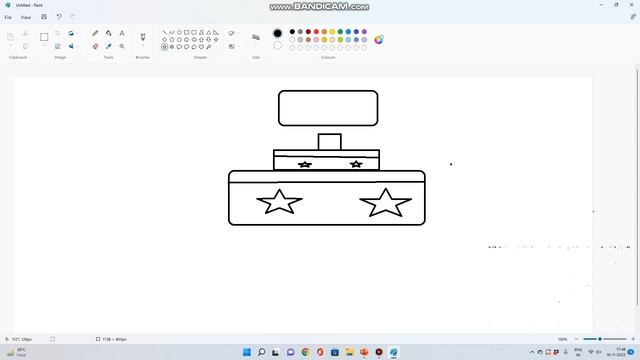
Task: Select the Magnifier tool
Action: point(122,46)
